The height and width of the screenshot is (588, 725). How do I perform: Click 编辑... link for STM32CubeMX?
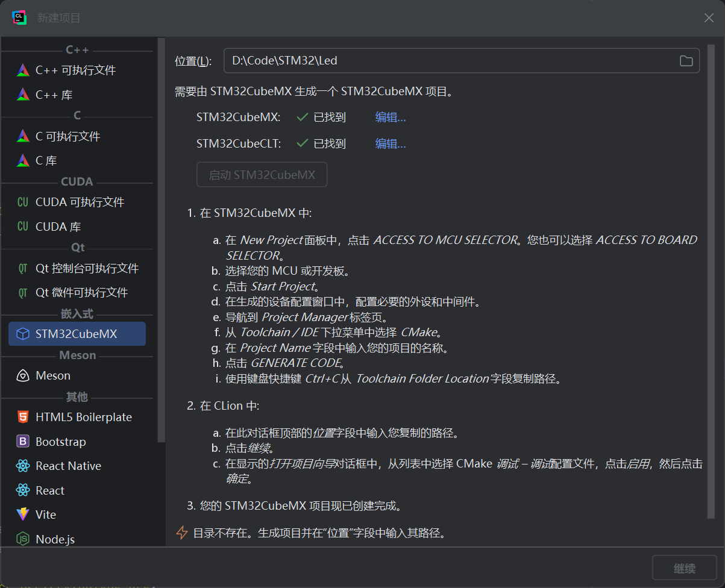tap(391, 117)
